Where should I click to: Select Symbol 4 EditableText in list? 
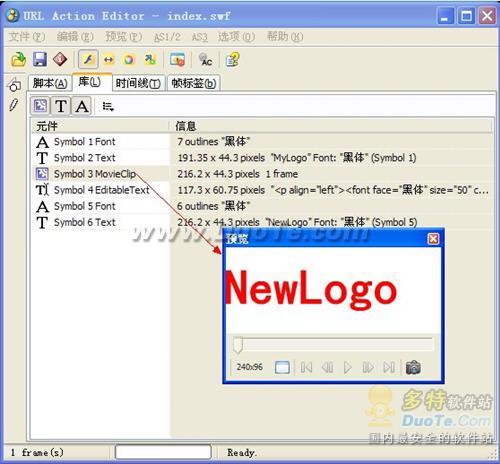coord(101,190)
